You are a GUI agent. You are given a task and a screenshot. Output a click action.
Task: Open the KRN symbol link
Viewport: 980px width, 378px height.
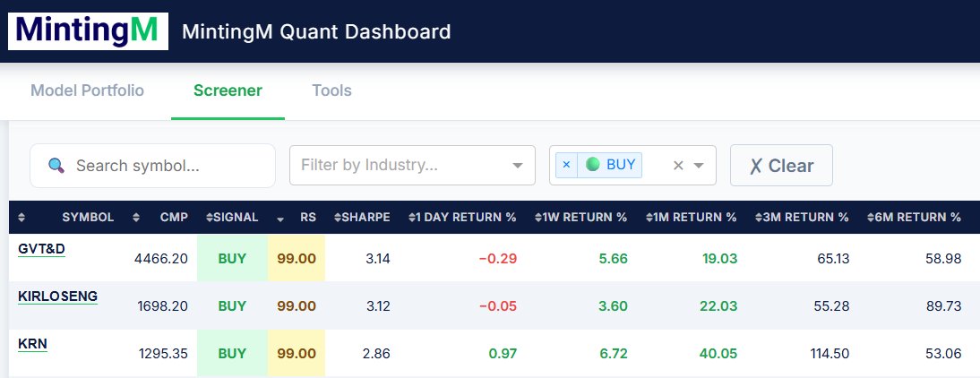pyautogui.click(x=32, y=344)
